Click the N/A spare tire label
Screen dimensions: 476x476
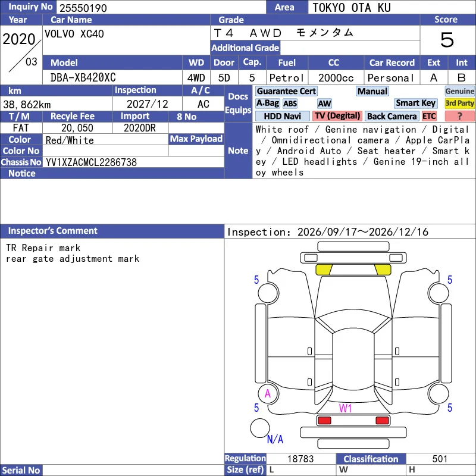tap(275, 439)
